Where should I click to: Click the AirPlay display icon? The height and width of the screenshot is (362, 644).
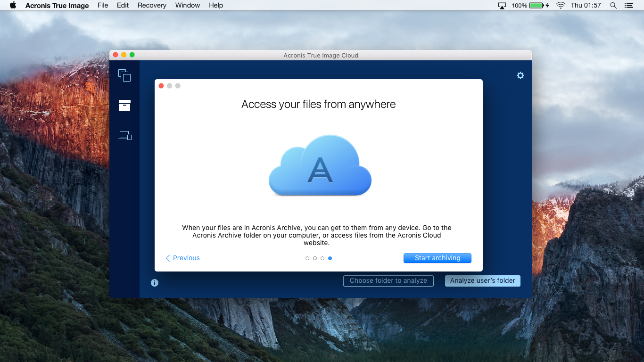click(x=502, y=5)
